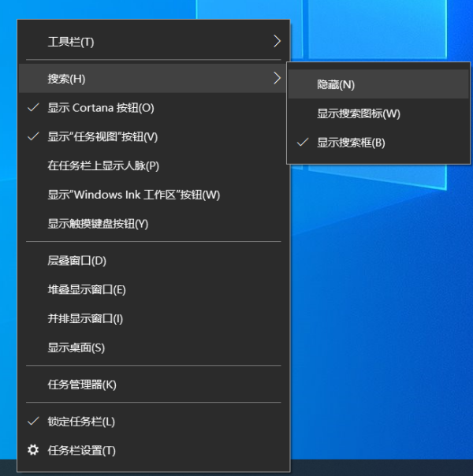Enable 显示"Windows Ink 工作区"按钮
Screen dimensions: 473x476
pos(133,195)
